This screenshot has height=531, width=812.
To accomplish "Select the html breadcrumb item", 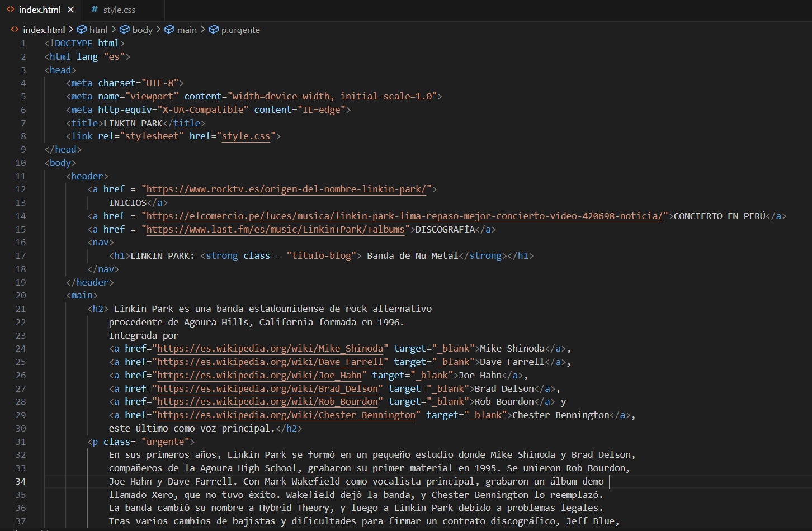I will pos(98,30).
